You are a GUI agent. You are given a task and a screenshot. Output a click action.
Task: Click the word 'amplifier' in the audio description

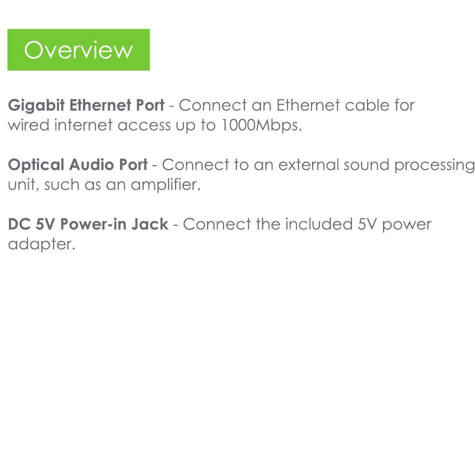tap(165, 185)
